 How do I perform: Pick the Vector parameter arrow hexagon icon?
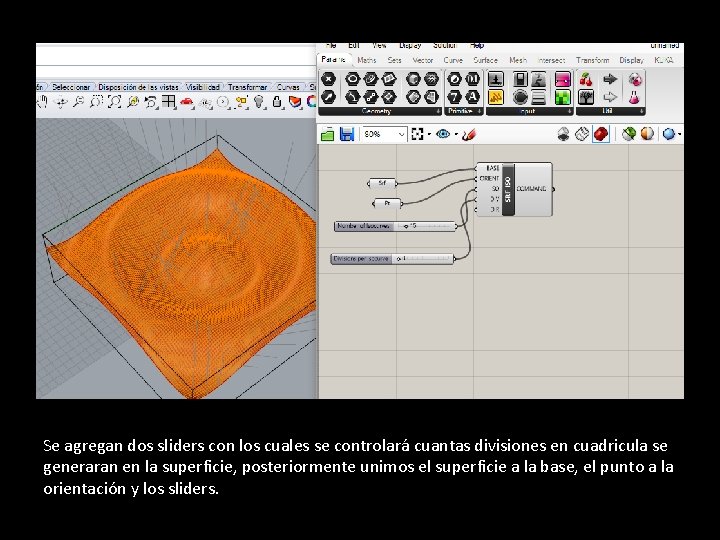(328, 97)
